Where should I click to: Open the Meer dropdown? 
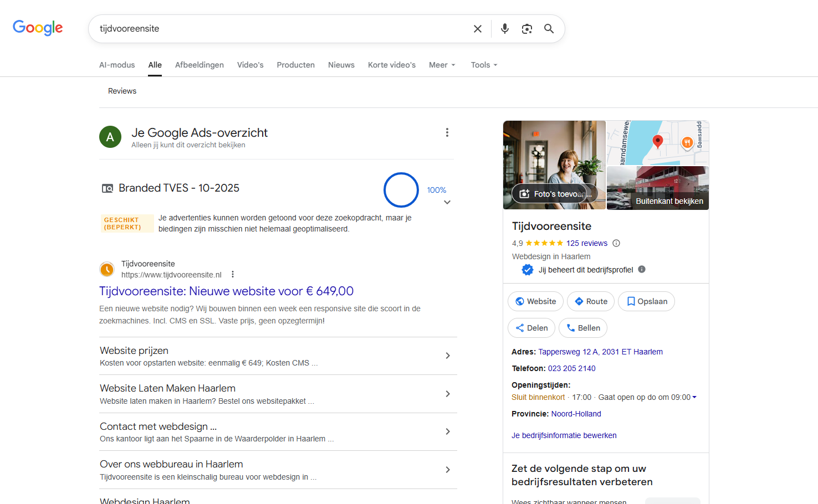[442, 65]
